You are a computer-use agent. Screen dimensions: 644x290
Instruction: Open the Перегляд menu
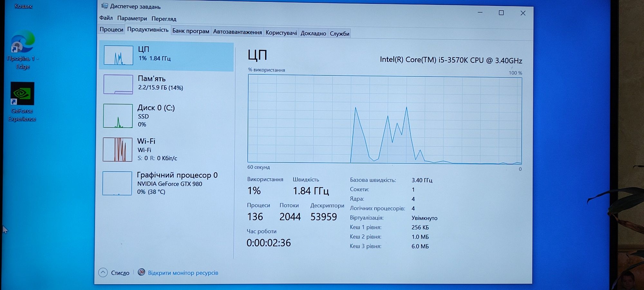164,19
